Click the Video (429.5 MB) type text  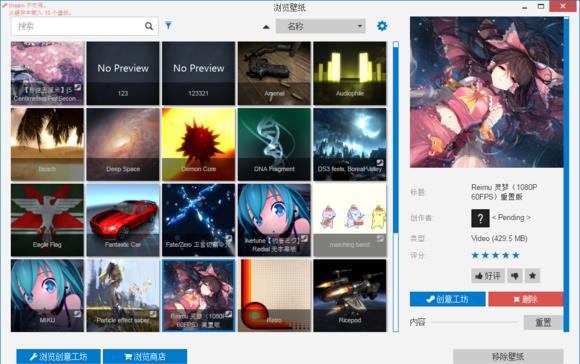point(499,238)
